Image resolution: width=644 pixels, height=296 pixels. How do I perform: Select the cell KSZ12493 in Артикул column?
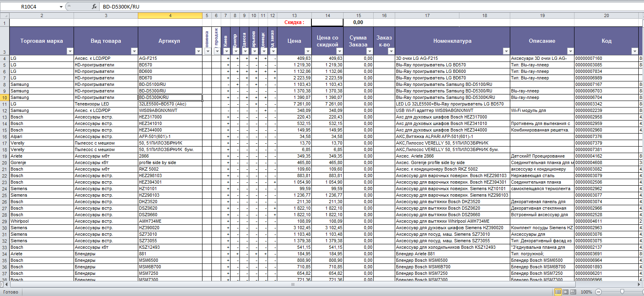tap(170, 248)
